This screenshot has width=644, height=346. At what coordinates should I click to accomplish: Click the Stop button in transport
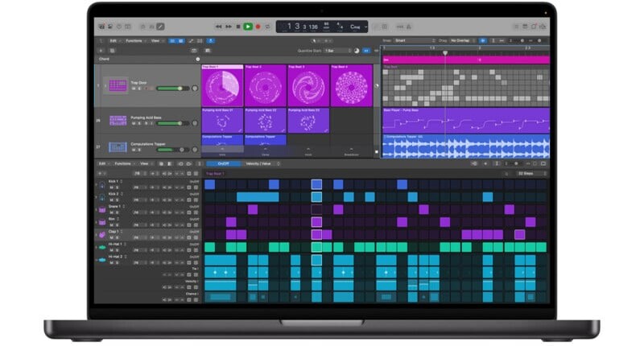pos(237,27)
